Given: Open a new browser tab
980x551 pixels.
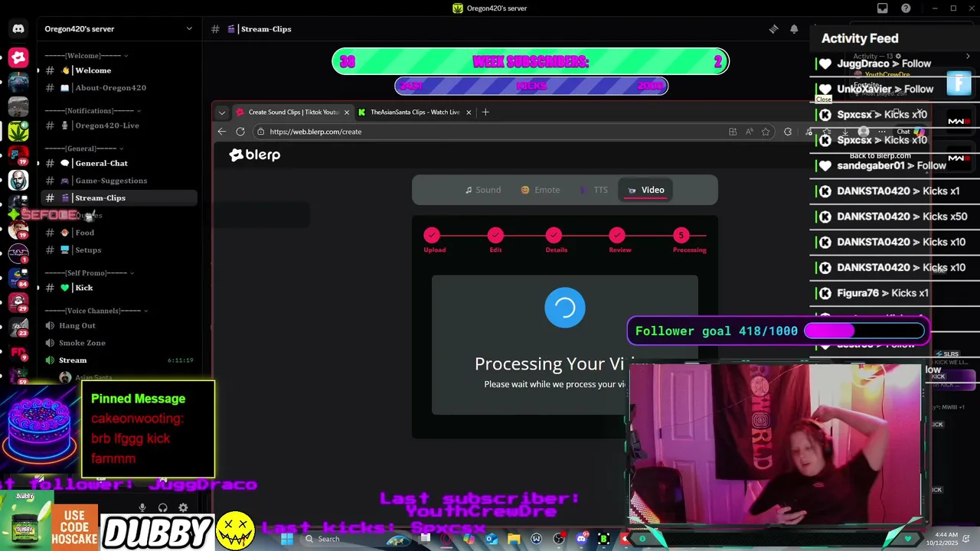Looking at the screenshot, I should click(x=485, y=112).
